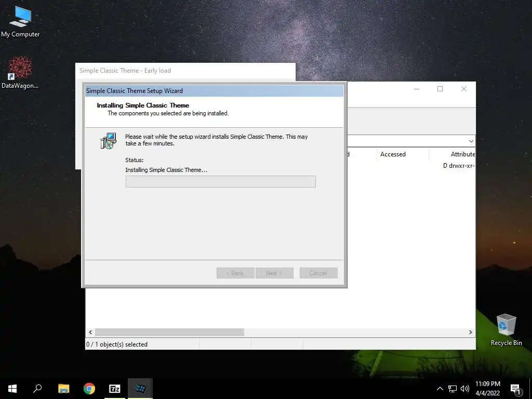Click the greyed Next button in wizard

coord(274,273)
